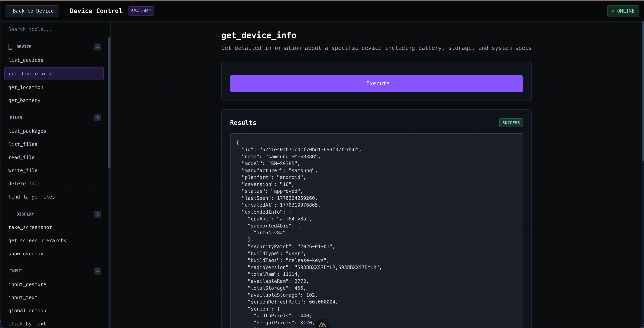Open list_packages tool
Viewport: 644px width, 328px height.
pyautogui.click(x=54, y=131)
